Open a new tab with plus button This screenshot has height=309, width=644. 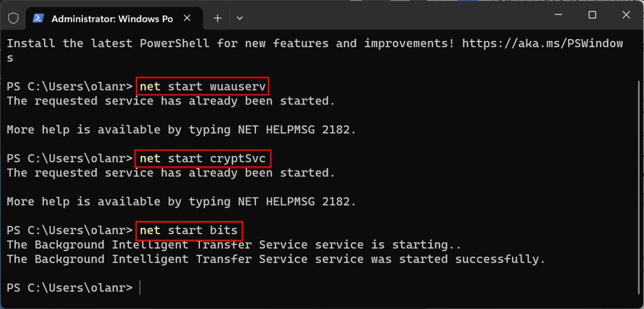[218, 18]
